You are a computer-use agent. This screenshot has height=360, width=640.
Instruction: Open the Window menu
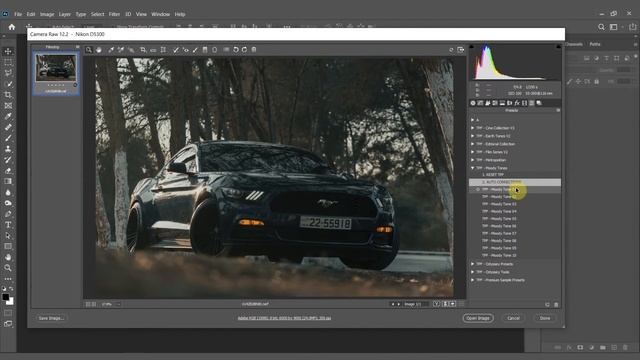coord(160,14)
